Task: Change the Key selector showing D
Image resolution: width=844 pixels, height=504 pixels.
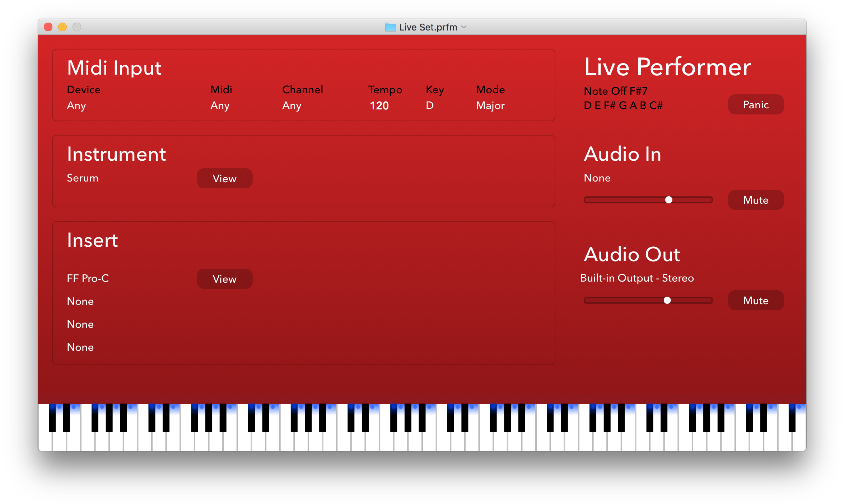Action: (x=430, y=106)
